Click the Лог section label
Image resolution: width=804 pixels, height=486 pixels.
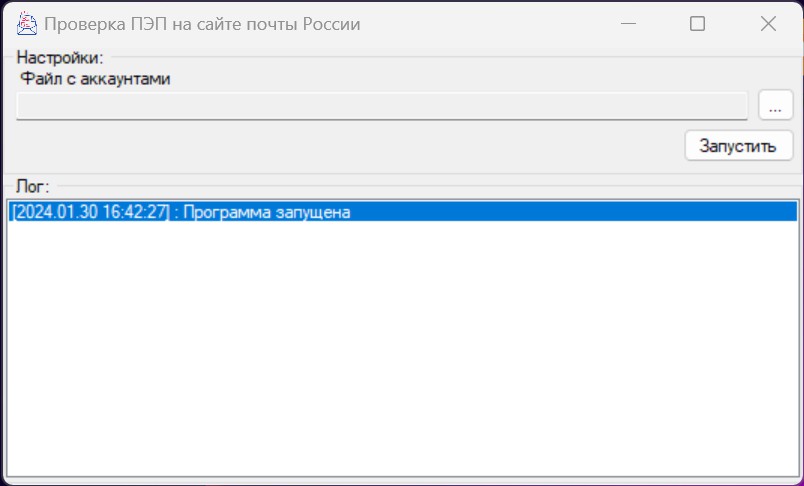33,186
